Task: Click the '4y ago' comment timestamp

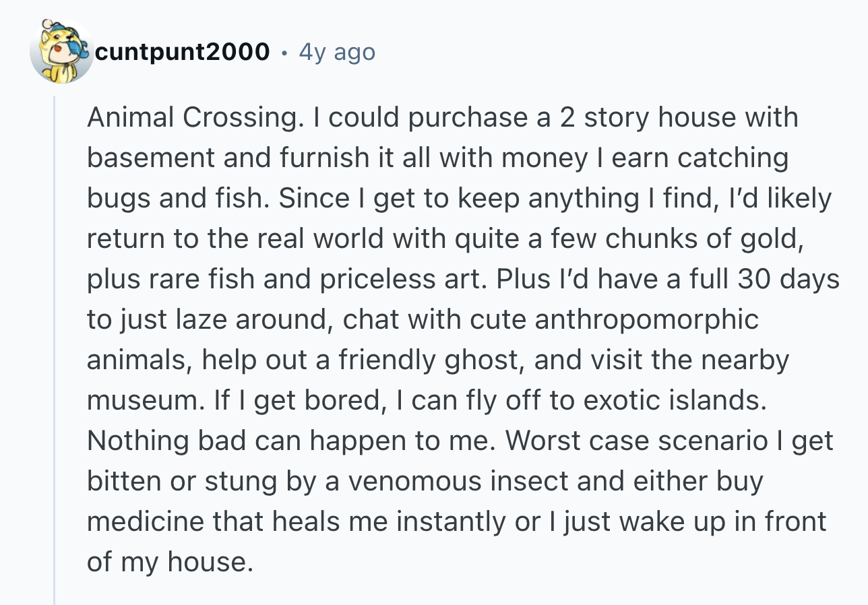Action: coord(337,52)
